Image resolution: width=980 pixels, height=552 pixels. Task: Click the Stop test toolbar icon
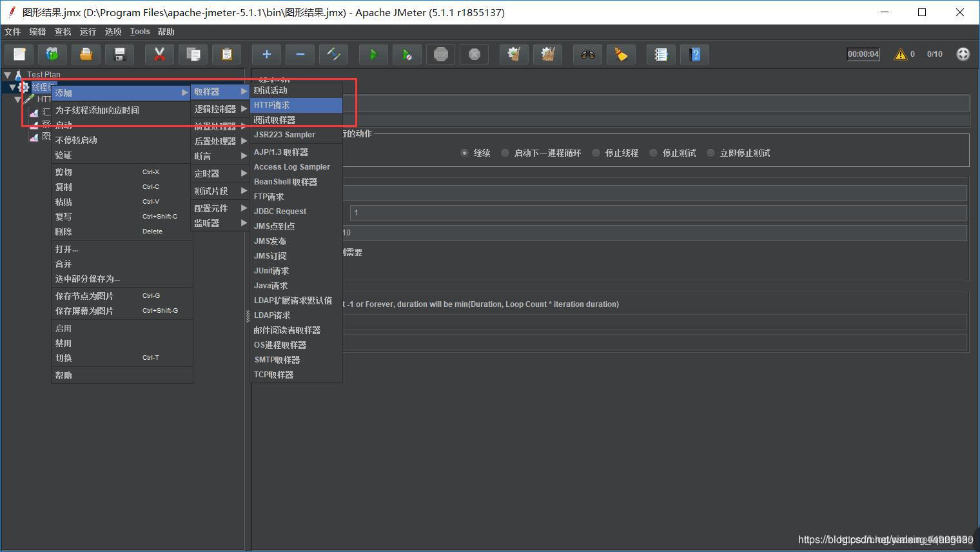[x=440, y=54]
